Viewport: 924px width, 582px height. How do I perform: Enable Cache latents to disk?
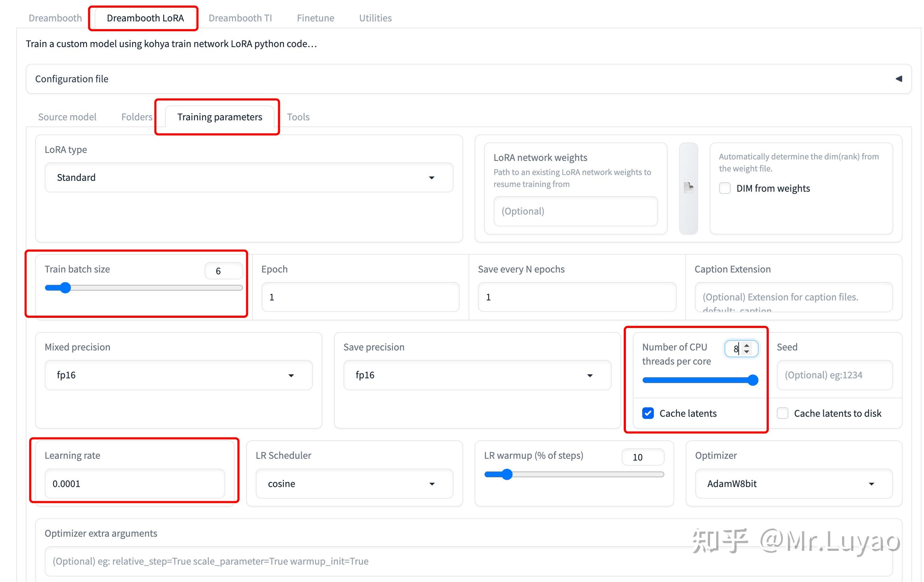[783, 413]
